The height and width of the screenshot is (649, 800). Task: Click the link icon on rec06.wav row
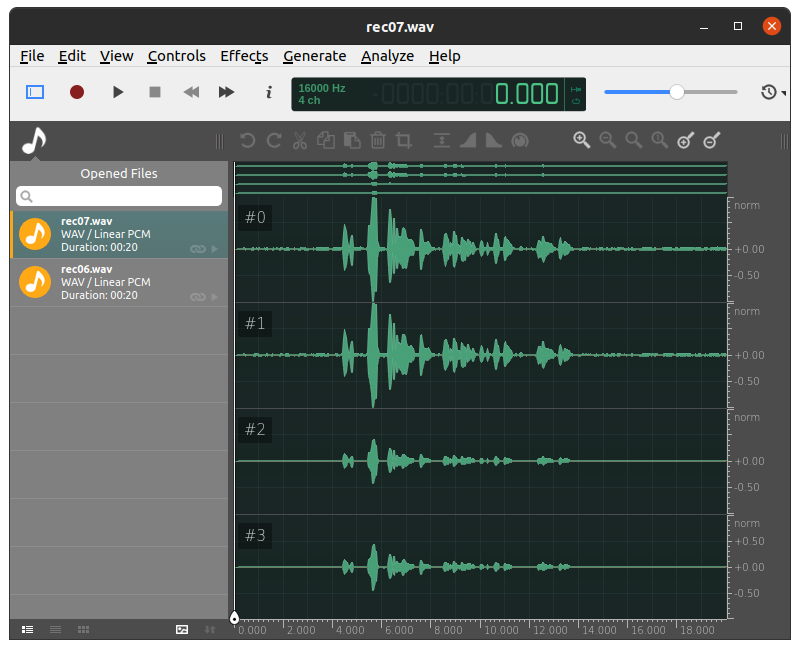point(197,297)
